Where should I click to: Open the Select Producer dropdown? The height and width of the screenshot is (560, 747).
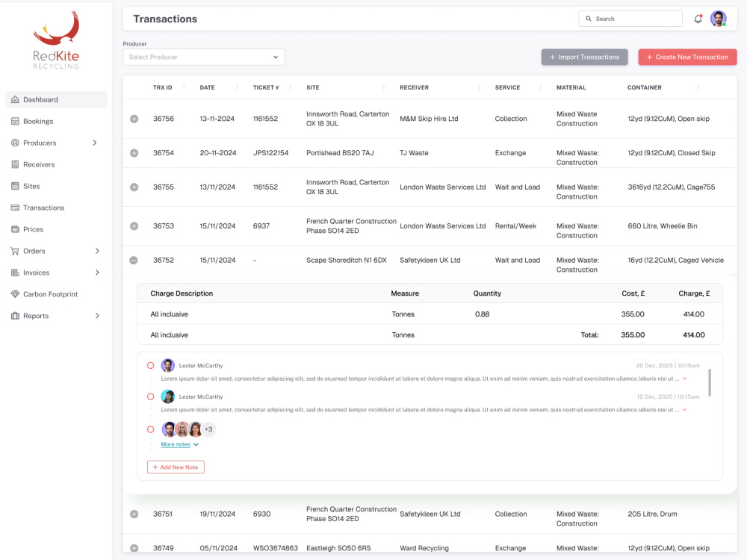tap(204, 57)
